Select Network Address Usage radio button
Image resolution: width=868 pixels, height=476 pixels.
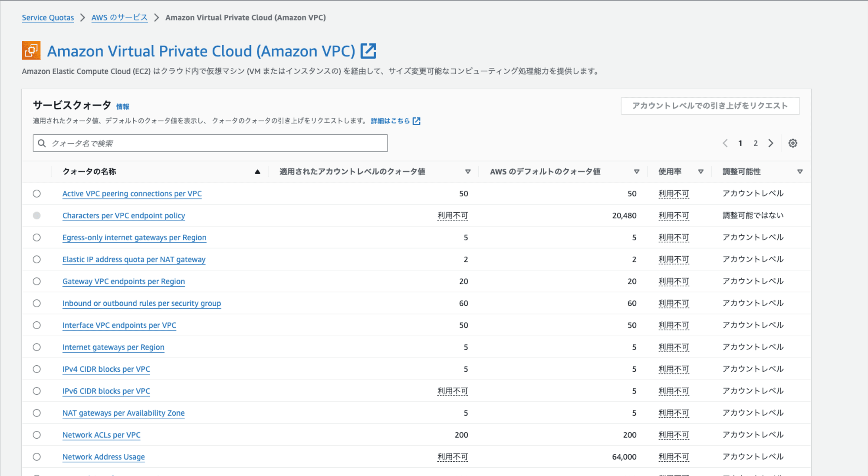coord(37,457)
